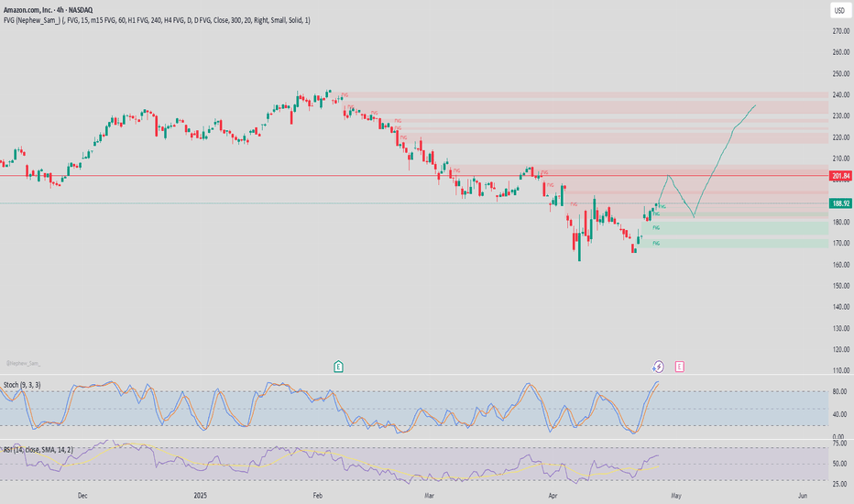This screenshot has height=504, width=854.
Task: Select the Stoch (9, 3, 3) indicator legend
Action: 22,385
